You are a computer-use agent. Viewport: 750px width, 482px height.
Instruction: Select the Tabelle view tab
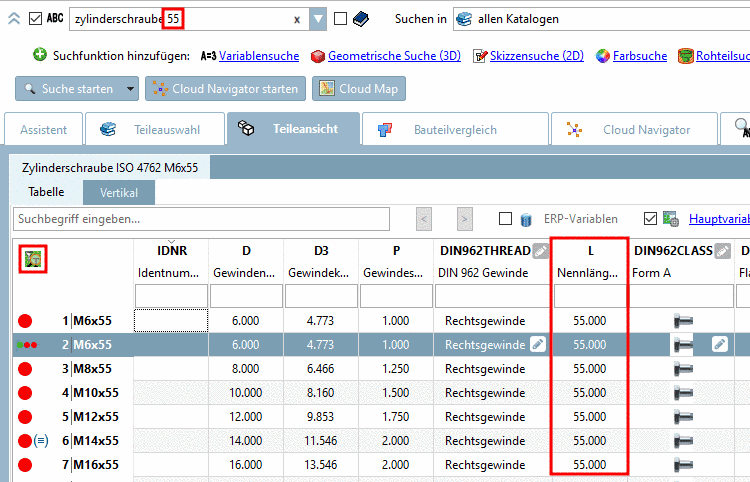(46, 192)
